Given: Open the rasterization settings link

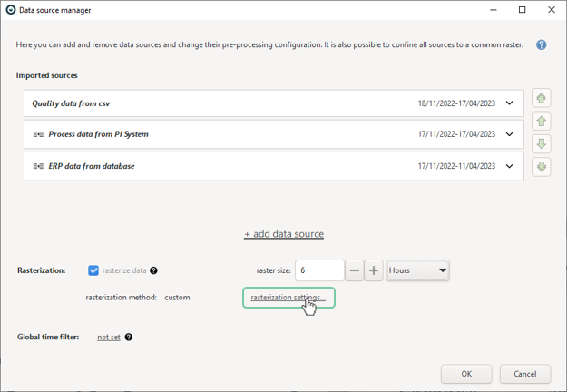Looking at the screenshot, I should 288,298.
